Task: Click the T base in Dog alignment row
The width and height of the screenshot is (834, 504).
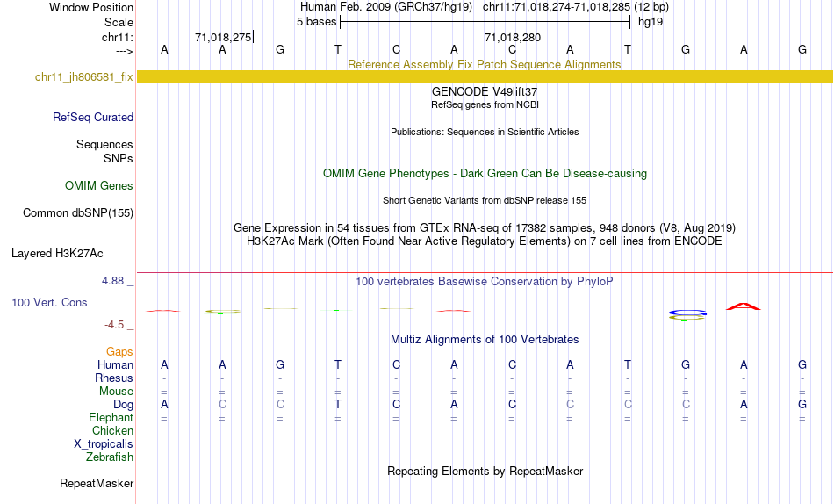Action: (x=338, y=405)
